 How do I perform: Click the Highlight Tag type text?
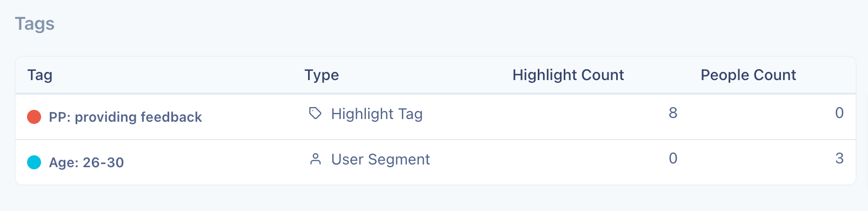(377, 114)
